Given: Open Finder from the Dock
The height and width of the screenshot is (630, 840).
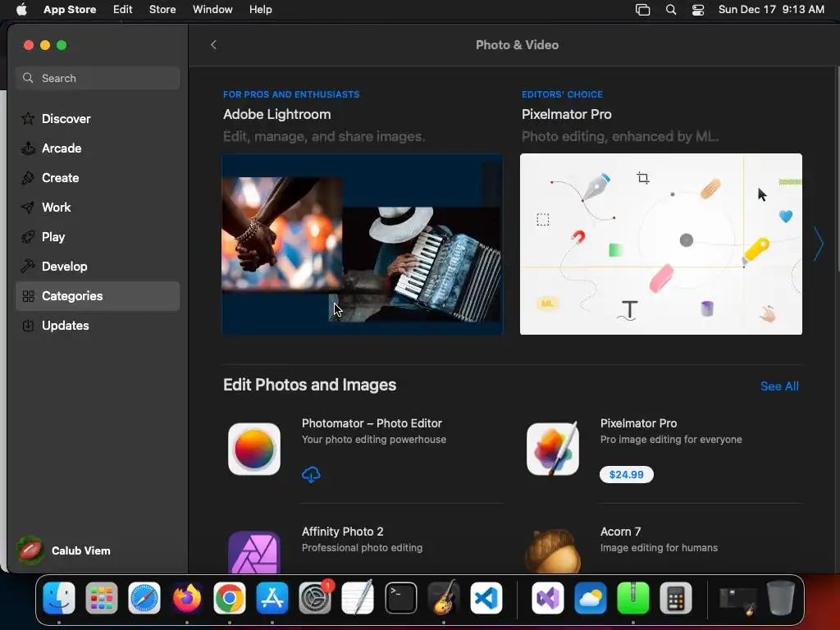Looking at the screenshot, I should [x=59, y=597].
